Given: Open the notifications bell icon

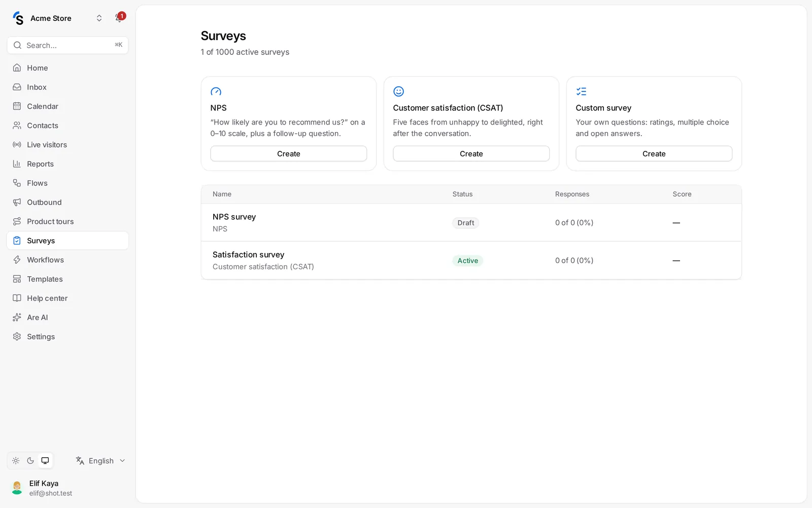Looking at the screenshot, I should [x=119, y=18].
